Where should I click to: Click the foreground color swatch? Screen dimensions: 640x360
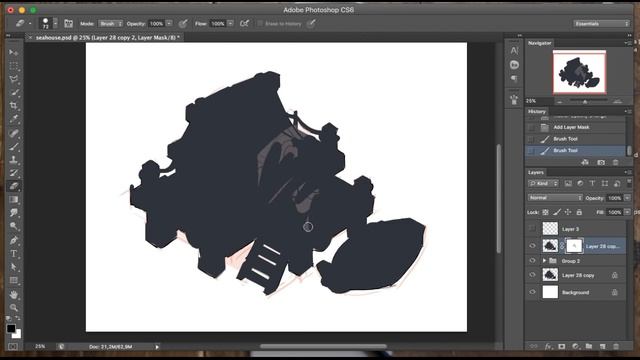pyautogui.click(x=11, y=328)
